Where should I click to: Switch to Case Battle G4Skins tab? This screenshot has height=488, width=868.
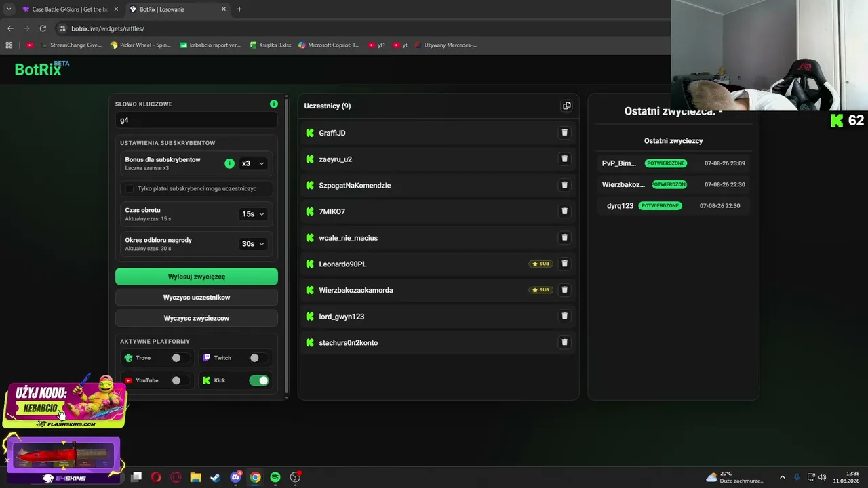point(70,9)
